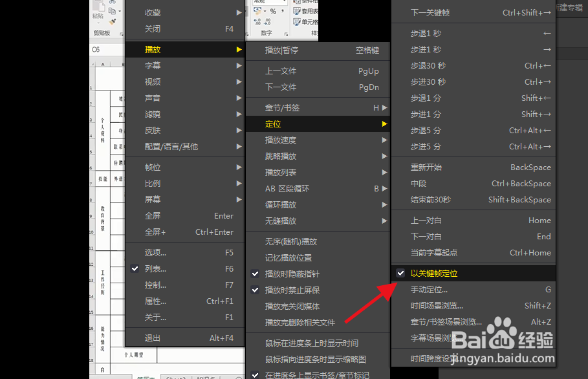Open 时间场景浏览...
The width and height of the screenshot is (588, 379).
474,305
